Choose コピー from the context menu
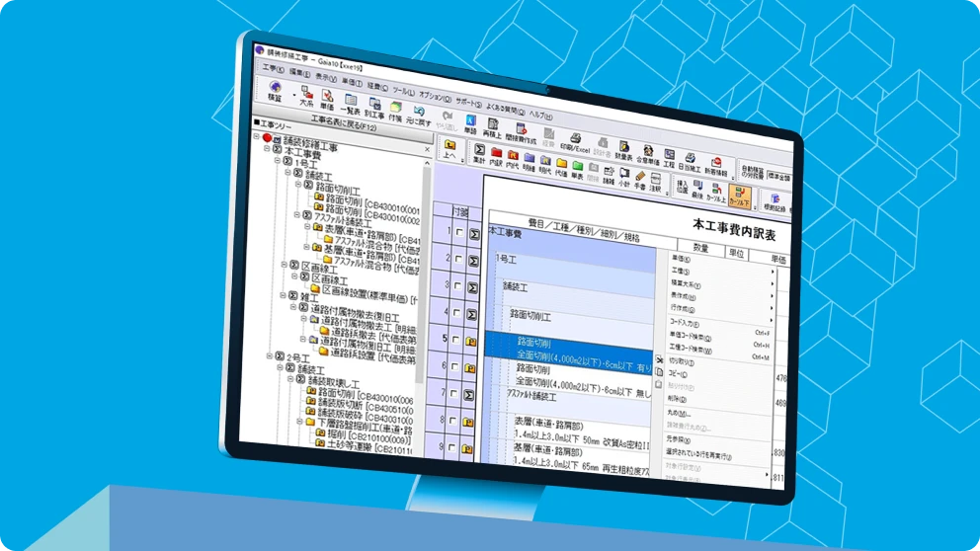Image resolution: width=980 pixels, height=551 pixels. pyautogui.click(x=672, y=374)
